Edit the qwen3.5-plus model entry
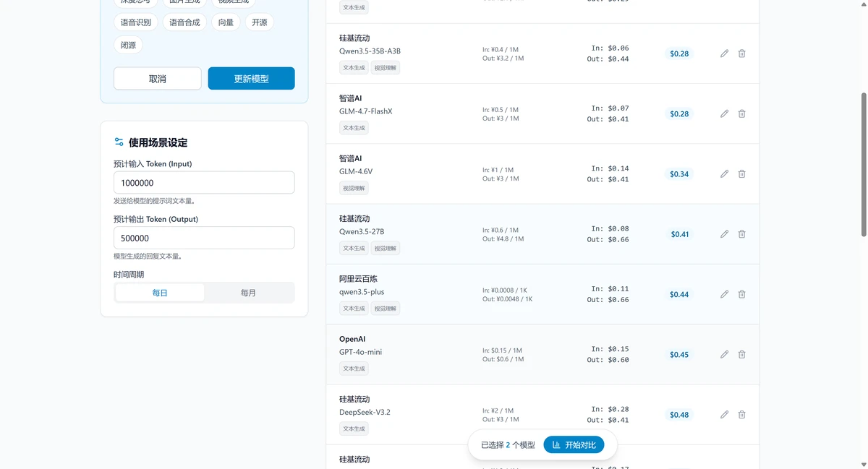The width and height of the screenshot is (868, 469). [724, 294]
